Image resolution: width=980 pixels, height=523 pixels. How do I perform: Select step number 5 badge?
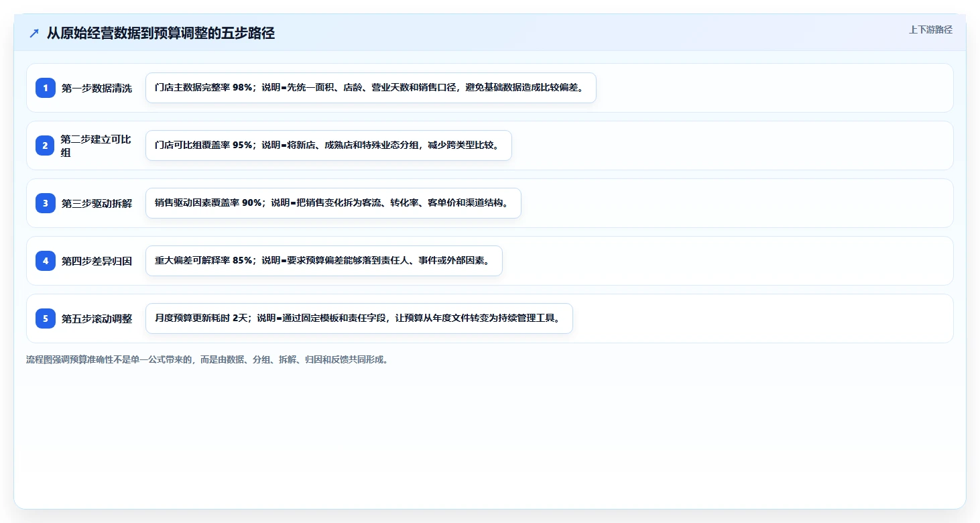click(46, 318)
